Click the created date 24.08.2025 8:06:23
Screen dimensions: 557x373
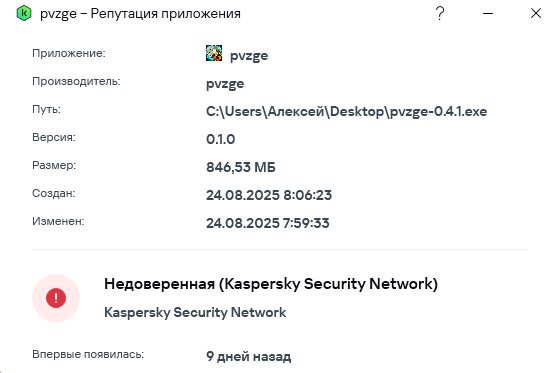click(x=269, y=195)
